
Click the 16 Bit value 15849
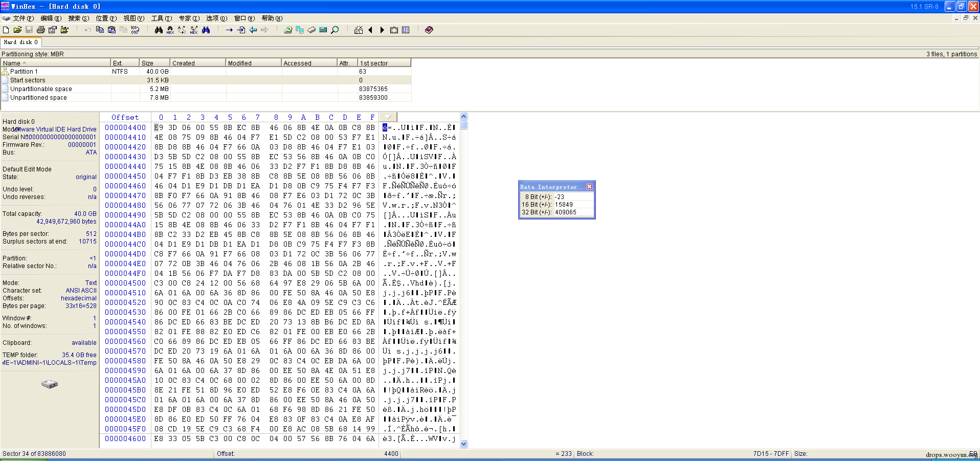pyautogui.click(x=564, y=205)
